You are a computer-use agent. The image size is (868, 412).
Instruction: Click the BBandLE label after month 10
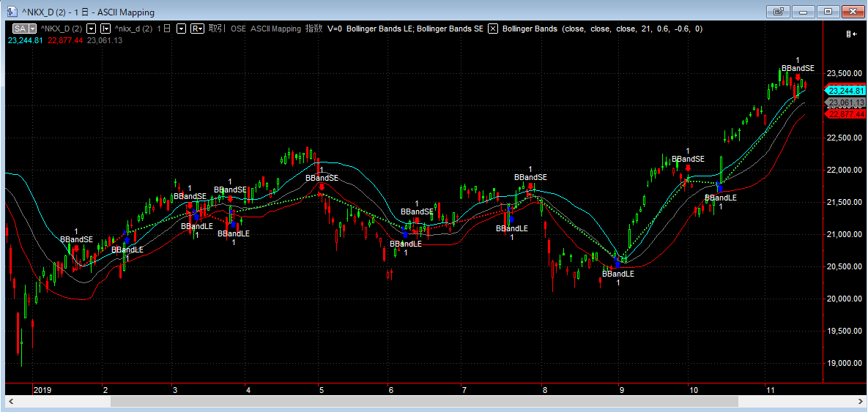click(x=721, y=198)
